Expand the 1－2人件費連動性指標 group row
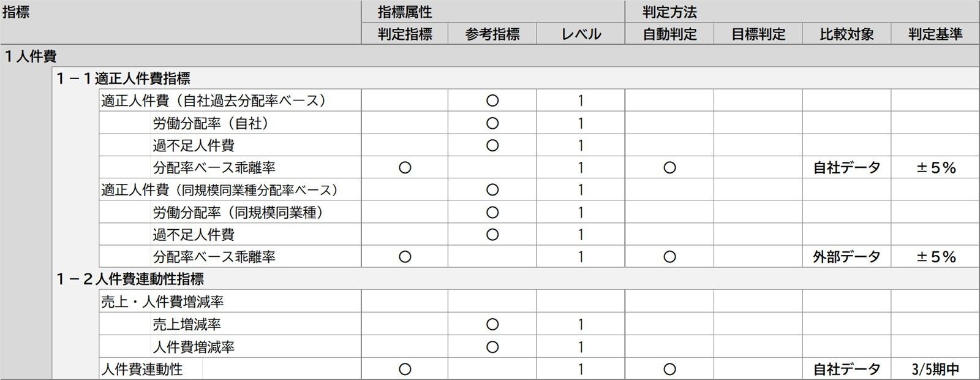Image resolution: width=980 pixels, height=380 pixels. coord(130,279)
